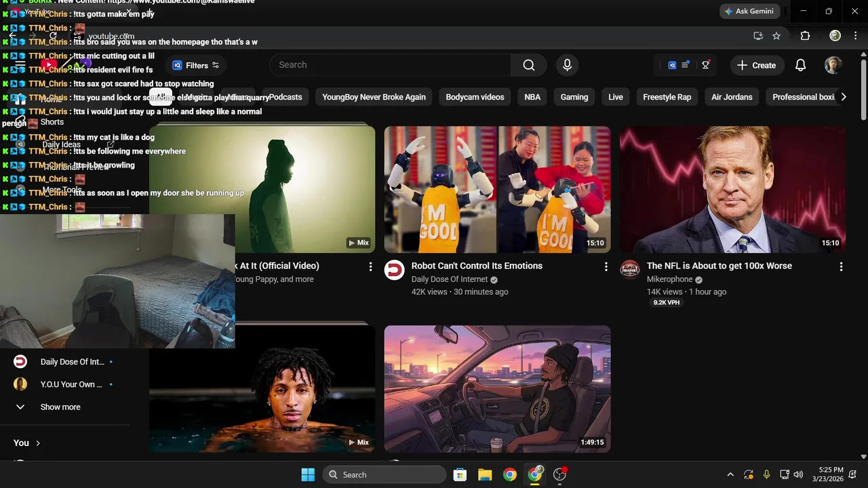The width and height of the screenshot is (868, 488).
Task: Open Microsoft Store from the taskbar
Action: tap(460, 474)
